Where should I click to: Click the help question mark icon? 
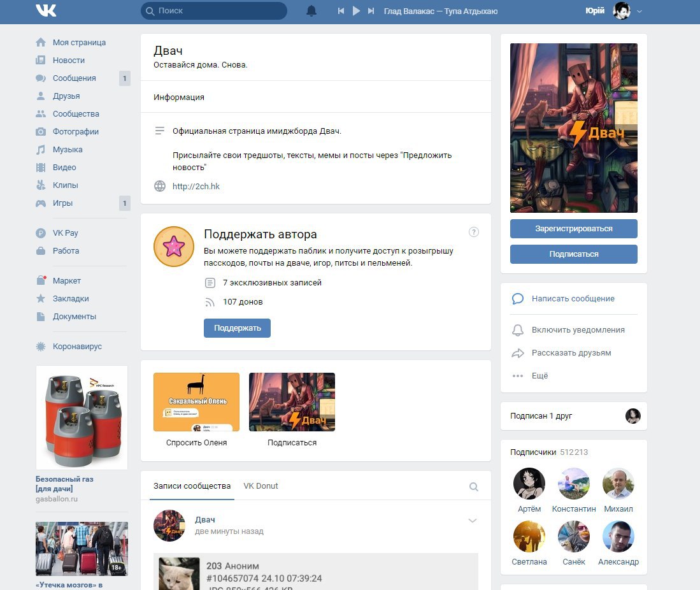point(474,232)
